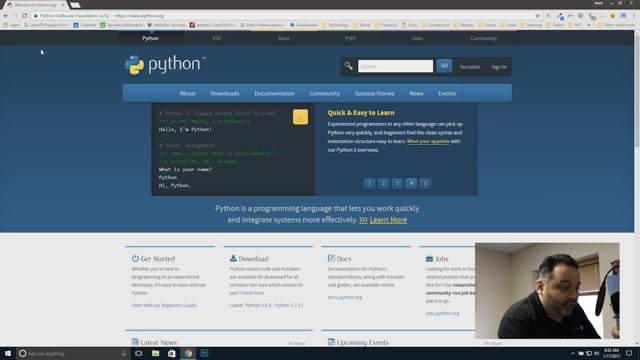Open File Explorer from the taskbar

click(156, 353)
